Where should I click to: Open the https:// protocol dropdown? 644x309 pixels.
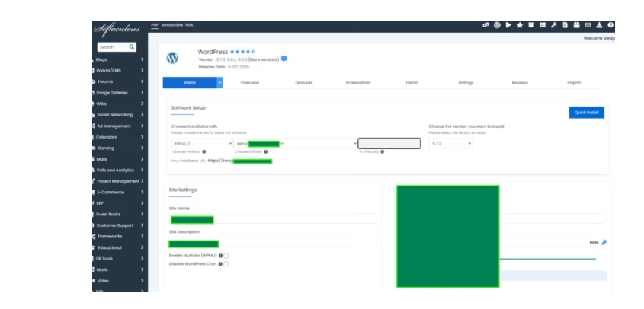pos(203,144)
